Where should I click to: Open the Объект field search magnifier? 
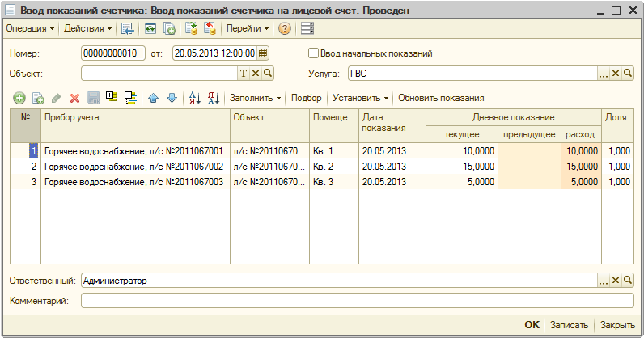point(267,74)
